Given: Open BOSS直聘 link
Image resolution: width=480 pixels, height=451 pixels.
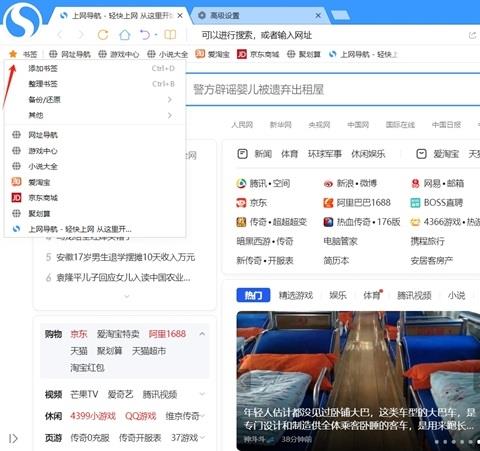Looking at the screenshot, I should [437, 202].
